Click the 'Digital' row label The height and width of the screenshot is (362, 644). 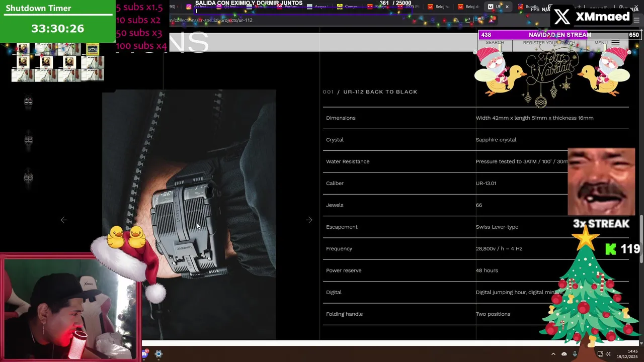(x=334, y=292)
